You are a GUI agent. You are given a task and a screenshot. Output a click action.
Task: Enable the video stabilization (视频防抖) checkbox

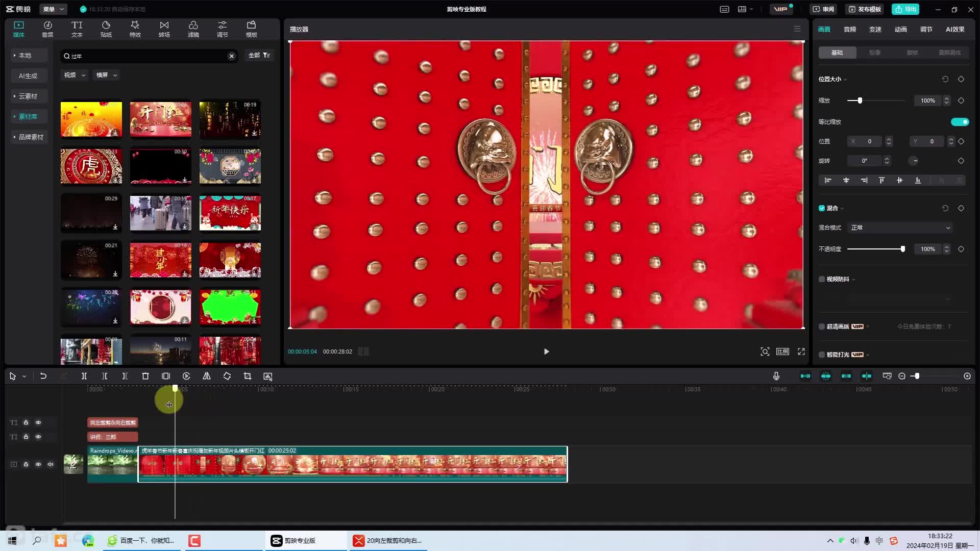(822, 279)
